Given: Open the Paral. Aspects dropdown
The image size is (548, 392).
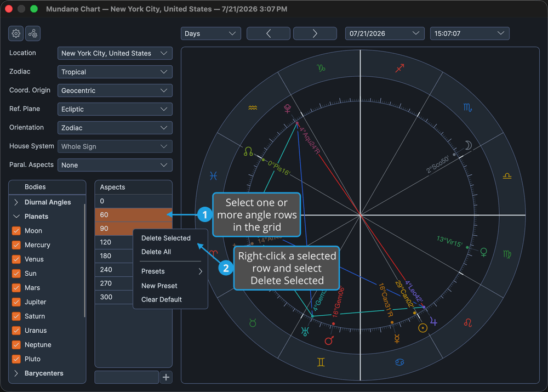Looking at the screenshot, I should tap(115, 165).
